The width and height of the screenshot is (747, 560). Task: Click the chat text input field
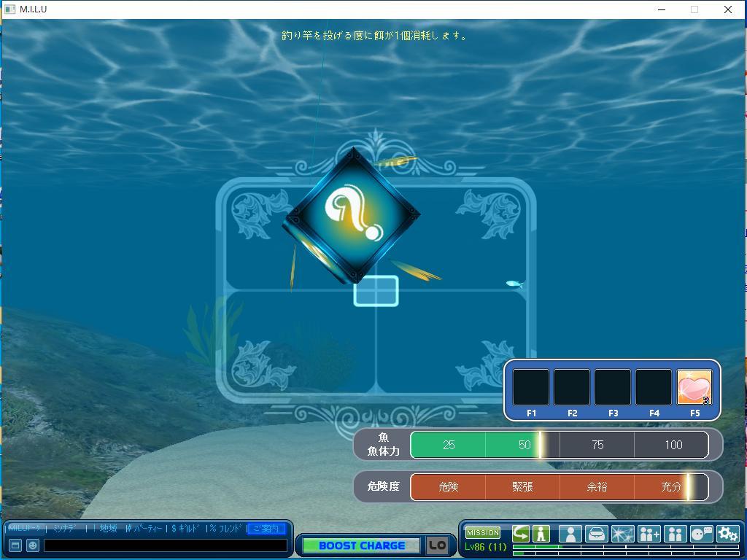[165, 545]
